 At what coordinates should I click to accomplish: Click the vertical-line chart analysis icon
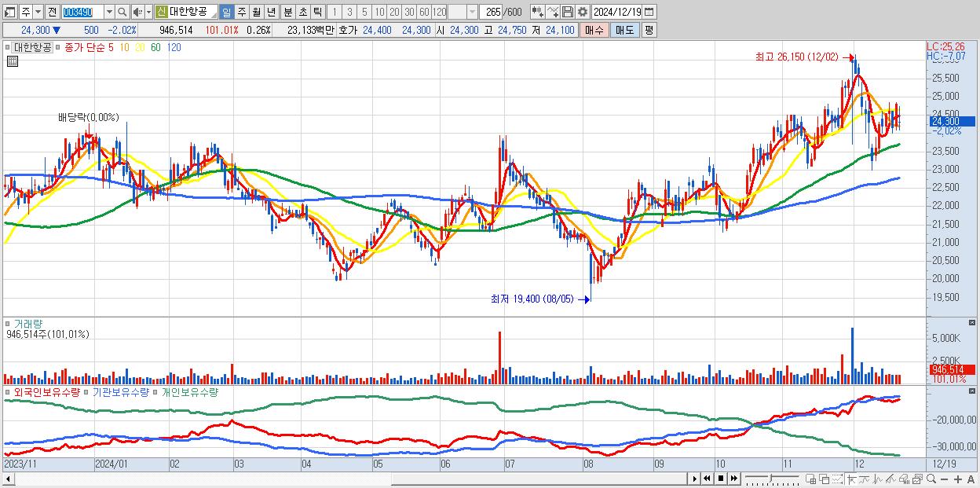(x=878, y=479)
